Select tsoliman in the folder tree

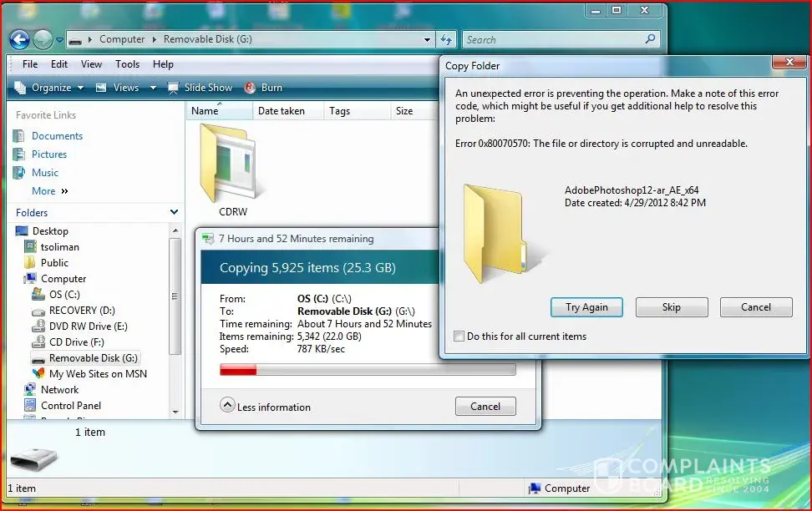click(x=60, y=247)
